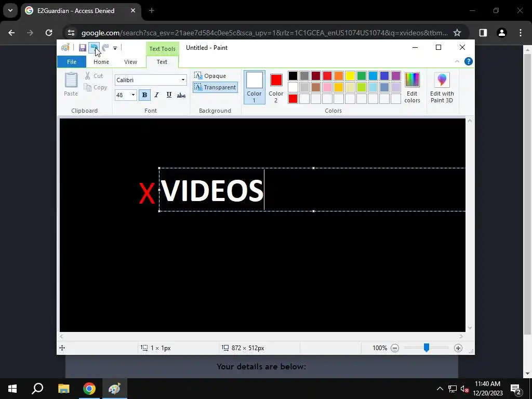Screen dimensions: 532x399
Task: Open File Explorer from the taskbar
Action: pos(63,389)
